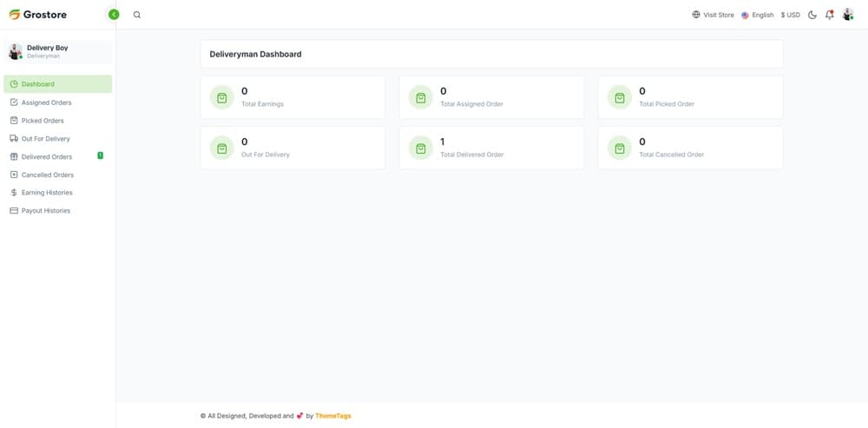Select Assigned Orders in the sidebar
This screenshot has width=868, height=428.
46,102
